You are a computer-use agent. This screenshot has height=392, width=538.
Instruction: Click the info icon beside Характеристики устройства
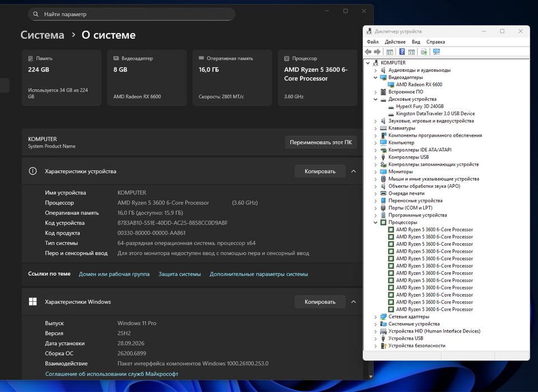[x=32, y=171]
